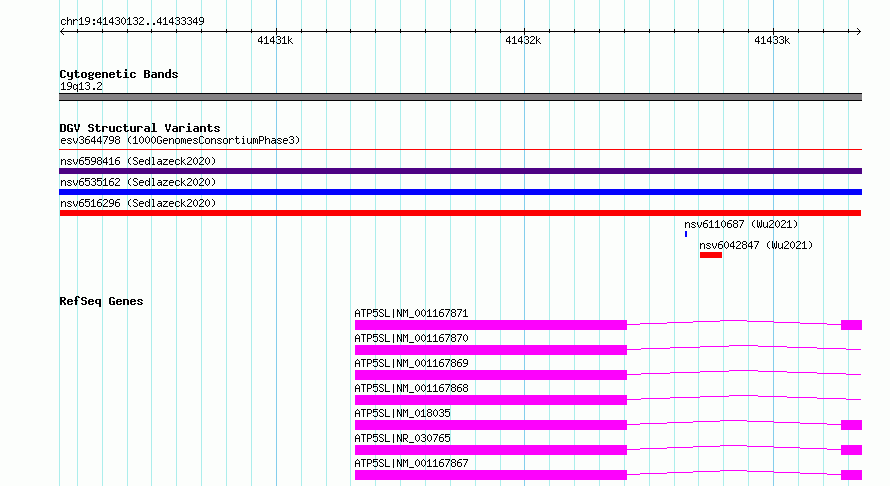
Task: Click the small right-end exon of NM_001167867
Action: coord(851,475)
